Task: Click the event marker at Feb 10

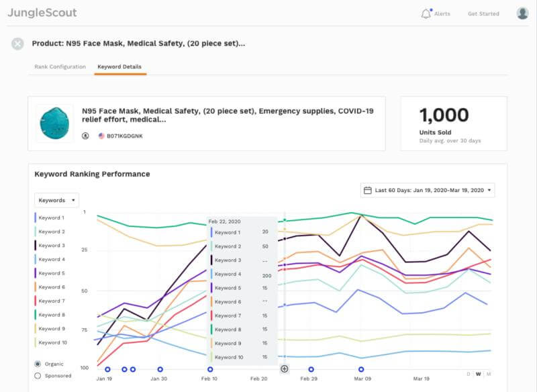Action: [210, 369]
